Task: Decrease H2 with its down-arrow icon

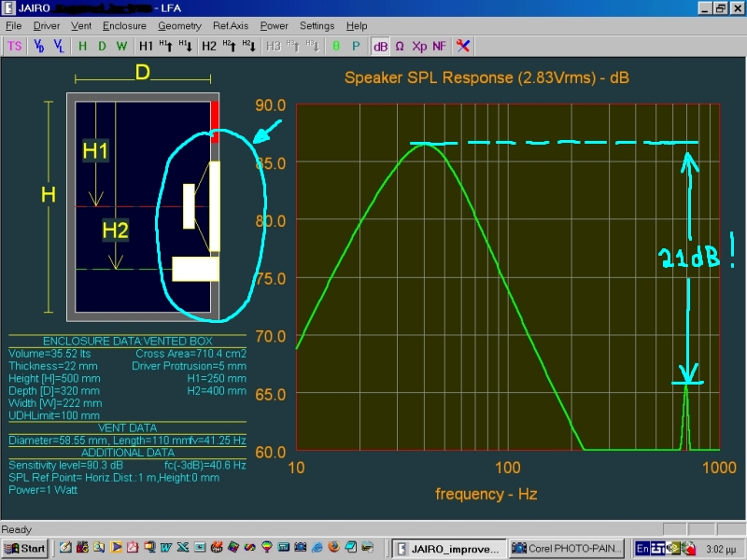Action: [x=248, y=46]
